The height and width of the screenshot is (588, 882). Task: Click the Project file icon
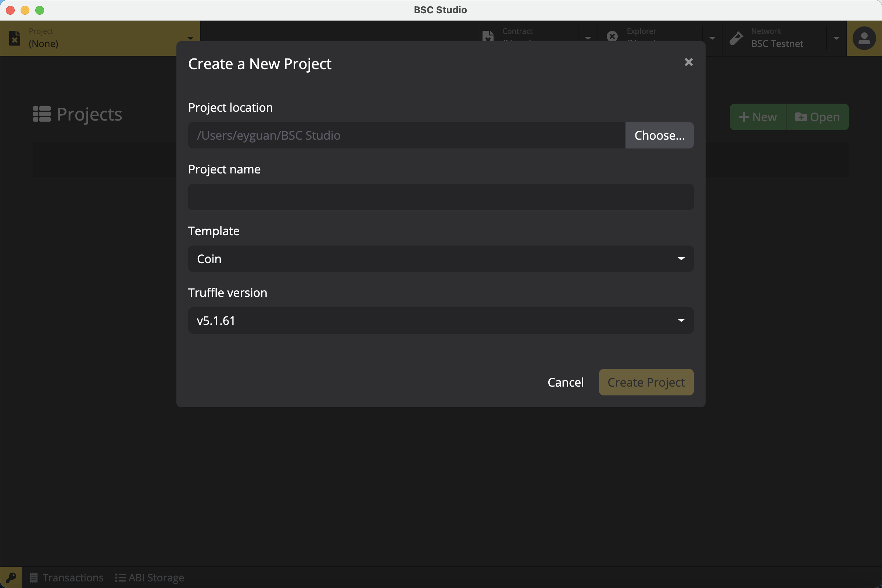[15, 38]
